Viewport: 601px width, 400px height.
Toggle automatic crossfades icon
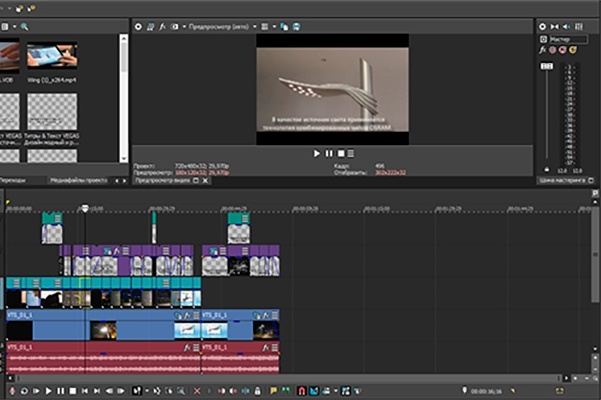(x=314, y=391)
